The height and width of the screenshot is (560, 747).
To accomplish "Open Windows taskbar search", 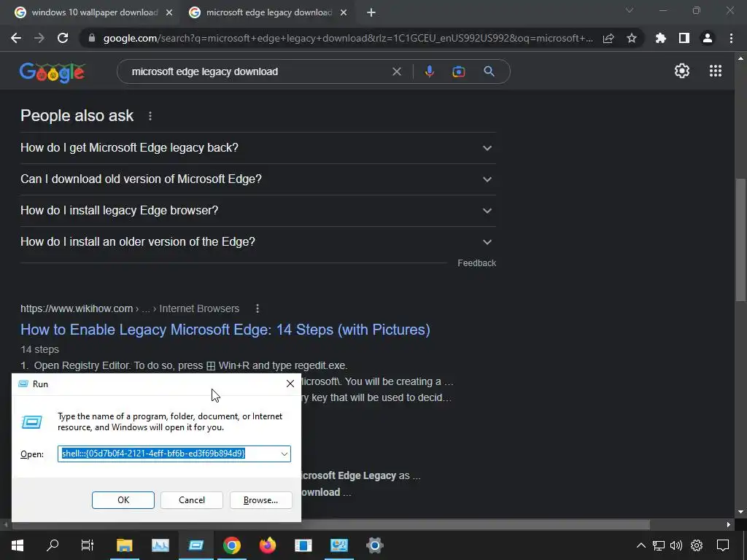I will (53, 545).
